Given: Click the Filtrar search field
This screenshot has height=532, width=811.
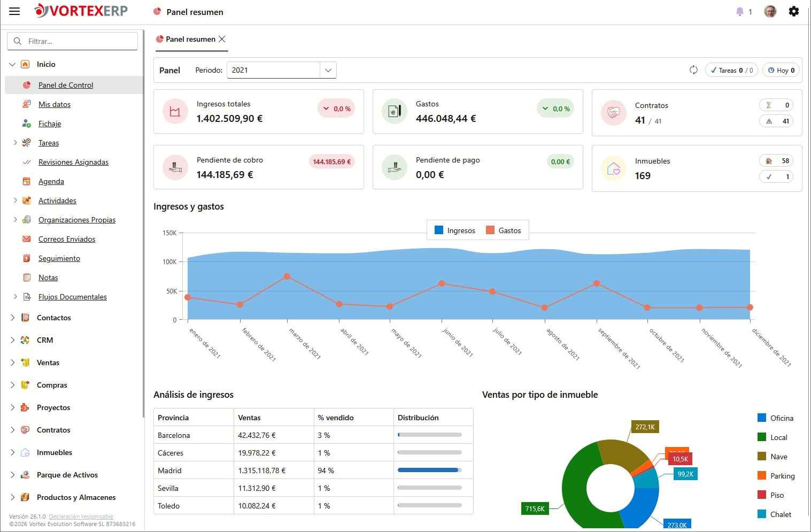Looking at the screenshot, I should 73,41.
